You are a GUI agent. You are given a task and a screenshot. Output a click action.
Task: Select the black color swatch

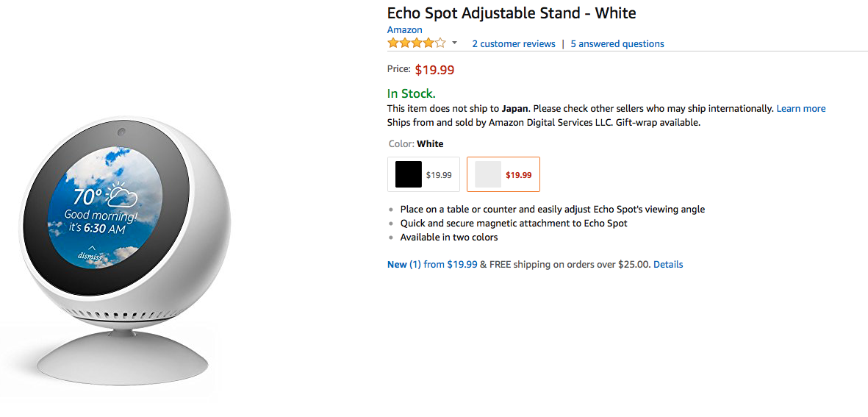point(409,174)
